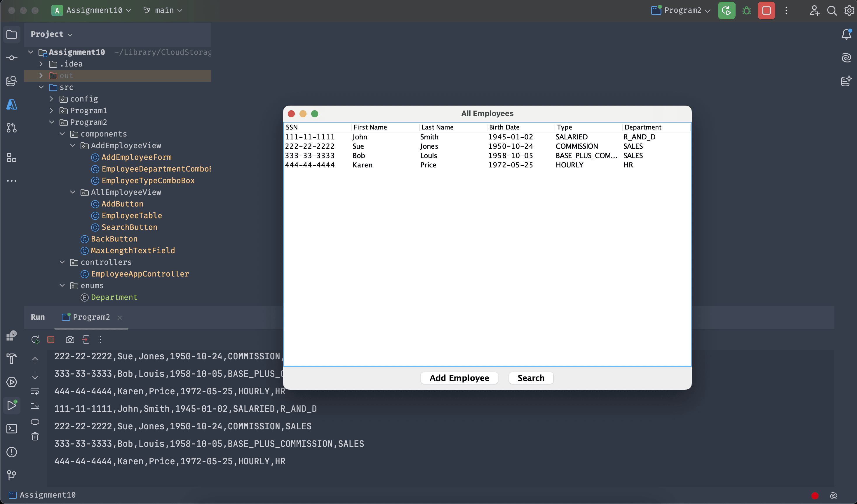Viewport: 857px width, 504px height.
Task: Click the red recording indicator in status bar
Action: [x=815, y=496]
